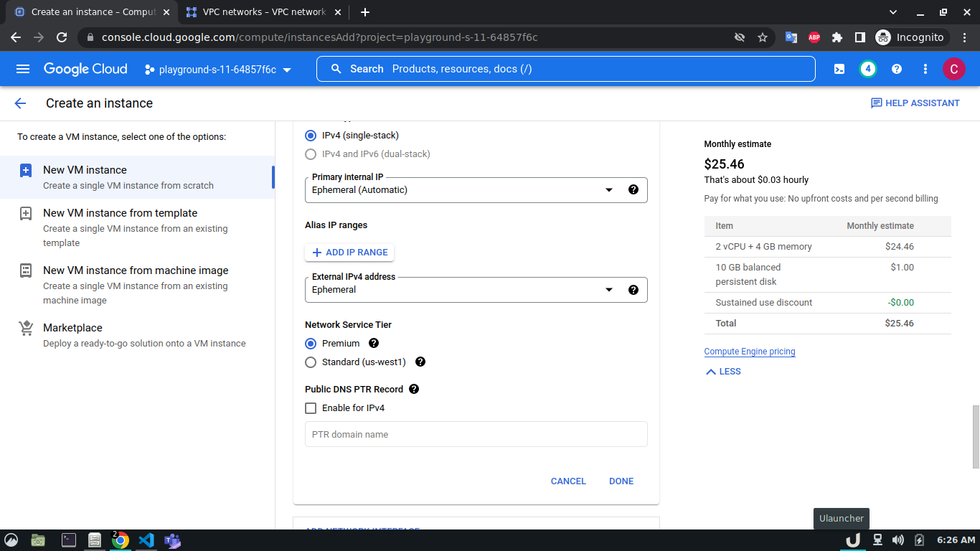Image resolution: width=980 pixels, height=551 pixels.
Task: Select Premium network service tier
Action: tap(311, 344)
